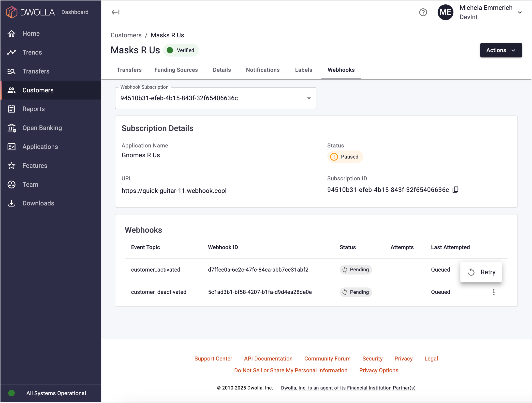This screenshot has width=532, height=403.
Task: Click the customer_activated Pending sync icon
Action: click(x=345, y=270)
